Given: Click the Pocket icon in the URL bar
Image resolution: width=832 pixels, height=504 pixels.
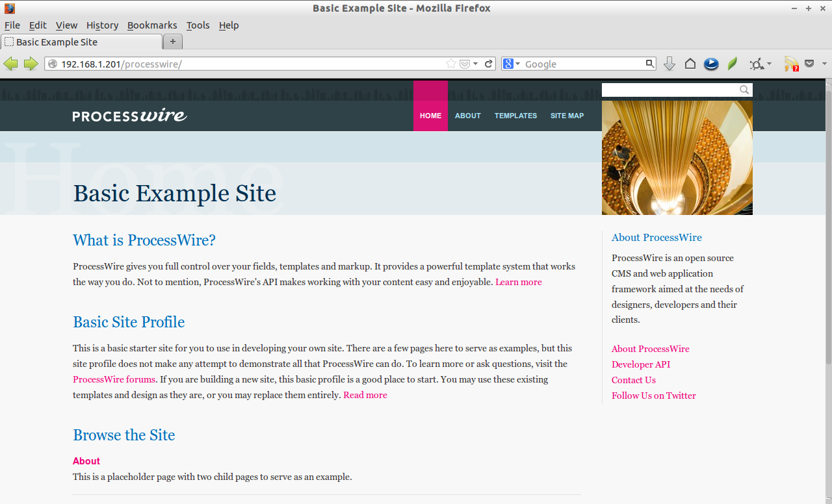Looking at the screenshot, I should coord(465,64).
